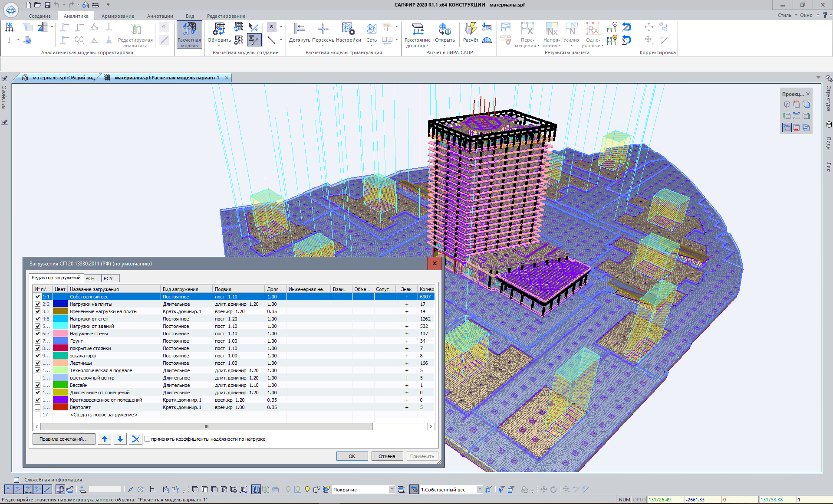Click the purple color swatch of Кратковременное от помещений

60,400
